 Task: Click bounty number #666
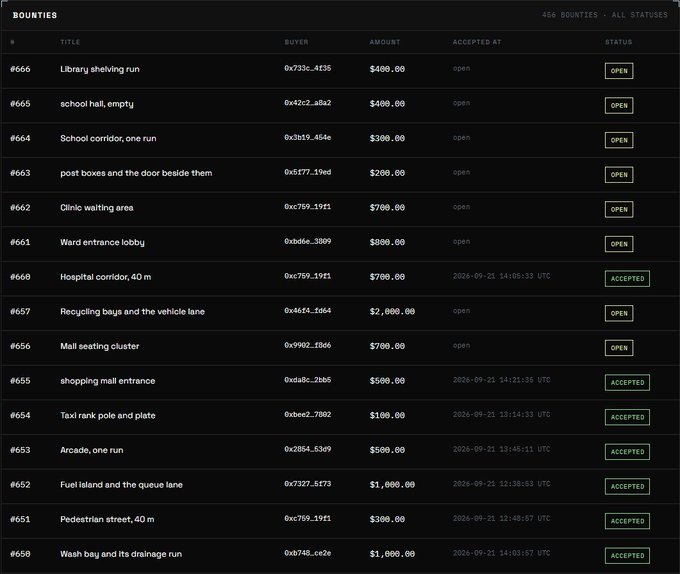tap(20, 69)
